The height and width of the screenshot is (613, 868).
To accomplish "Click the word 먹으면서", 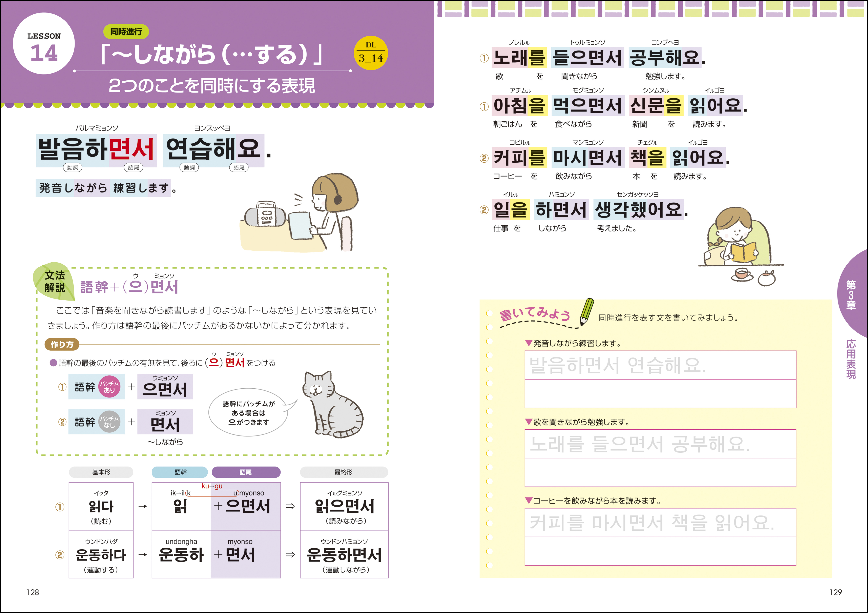I will click(588, 105).
